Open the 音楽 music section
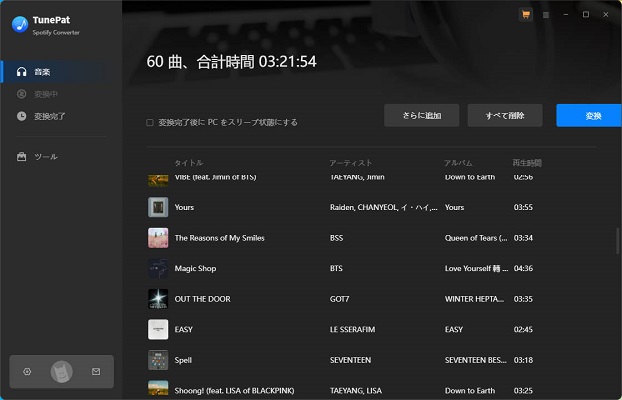This screenshot has height=400, width=622. pyautogui.click(x=61, y=72)
